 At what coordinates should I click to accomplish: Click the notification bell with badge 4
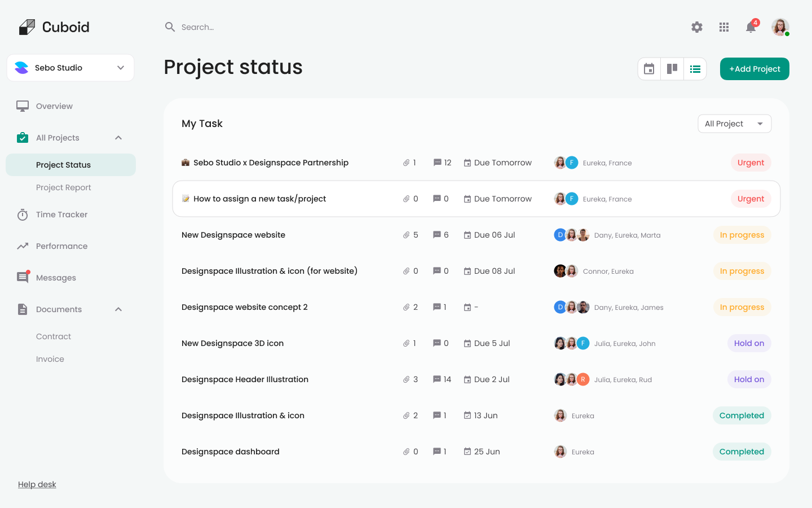[x=751, y=27]
